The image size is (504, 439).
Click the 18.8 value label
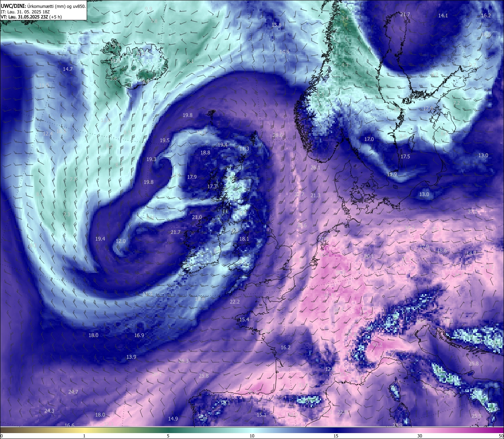pos(205,153)
